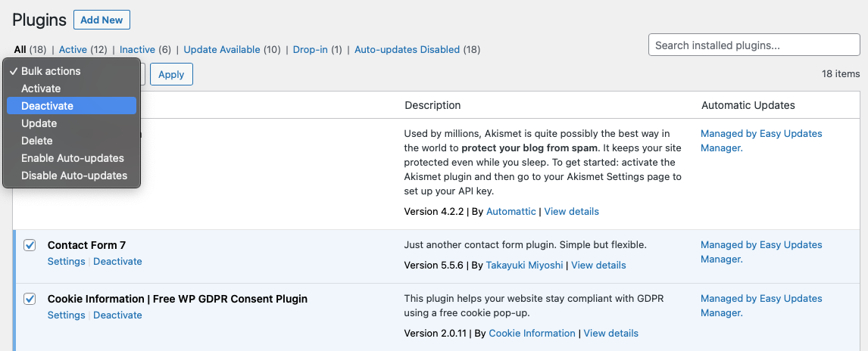Click the Add New plugin button
Image resolution: width=868 pixels, height=351 pixels.
point(101,20)
